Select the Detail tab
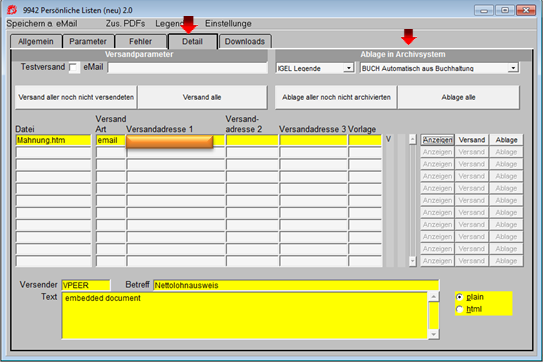This screenshot has height=363, width=543. pos(193,42)
